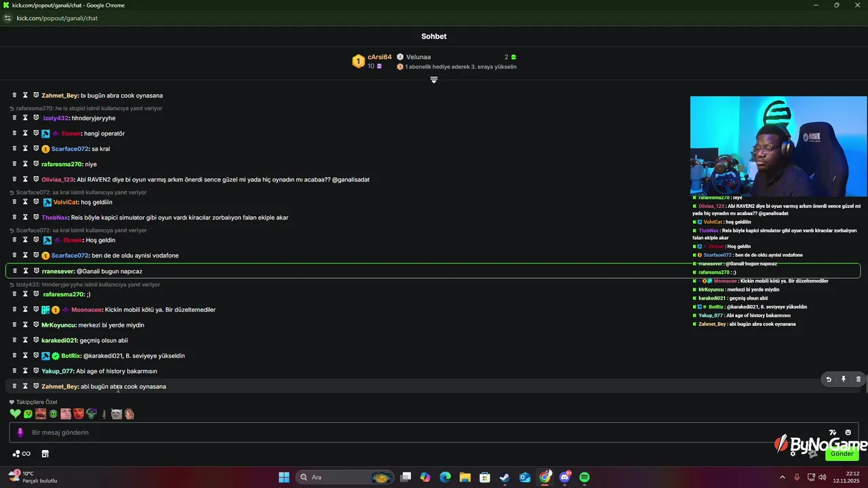Focus the 'Bir mesaj gönderin' input field

(x=434, y=432)
